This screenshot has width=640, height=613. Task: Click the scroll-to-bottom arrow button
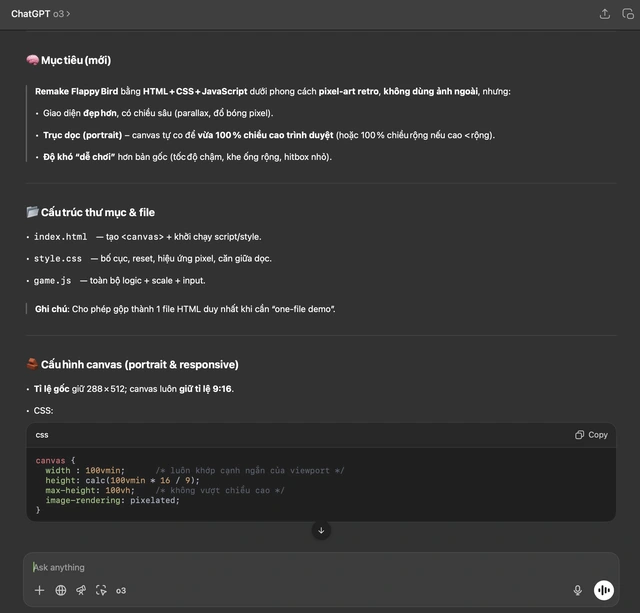(x=320, y=530)
